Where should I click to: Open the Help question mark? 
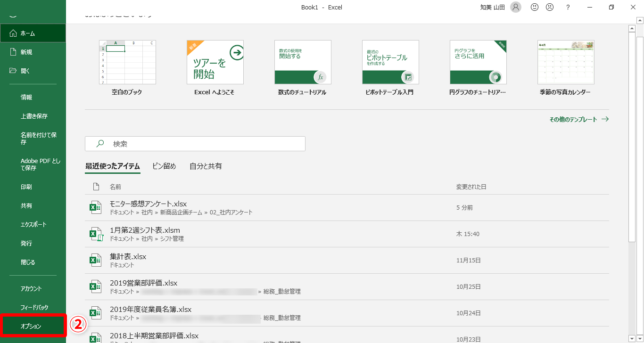(x=568, y=7)
